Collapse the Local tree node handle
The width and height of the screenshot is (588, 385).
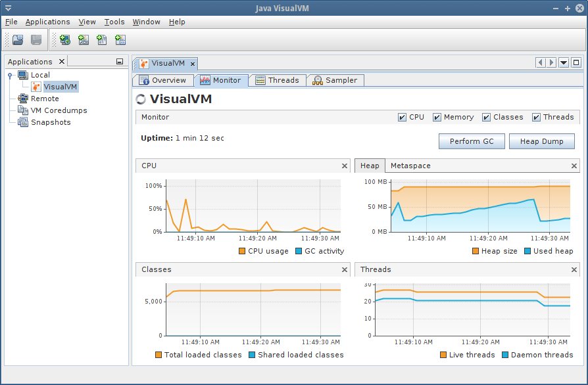click(x=10, y=76)
